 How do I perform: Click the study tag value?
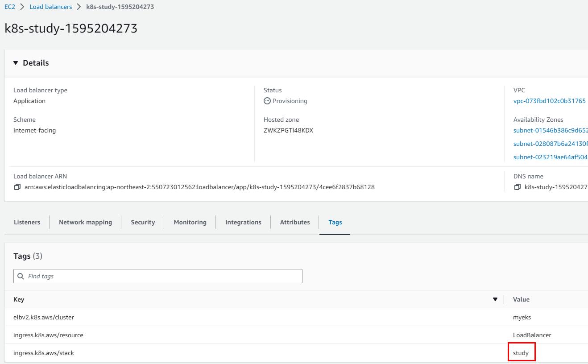coord(521,353)
